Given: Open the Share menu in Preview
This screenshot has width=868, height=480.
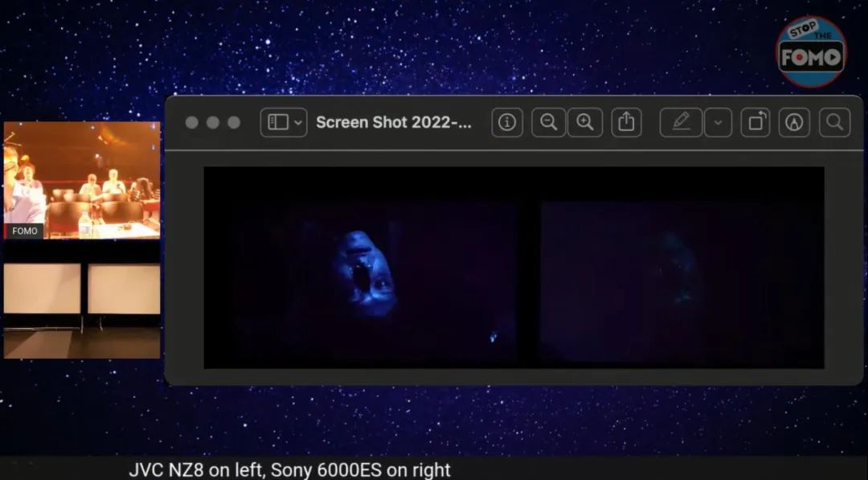Looking at the screenshot, I should tap(627, 122).
